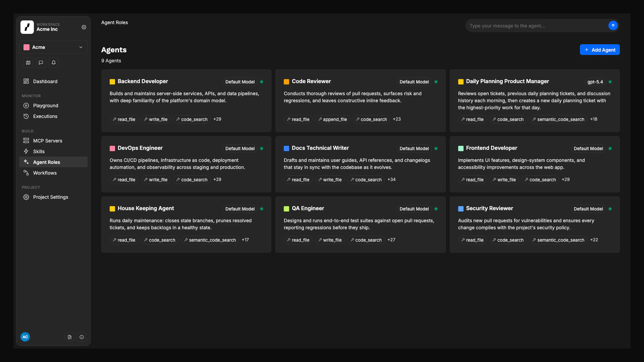The width and height of the screenshot is (644, 362).
Task: Click write_file chip on DevOps Engineer
Action: pos(156,180)
